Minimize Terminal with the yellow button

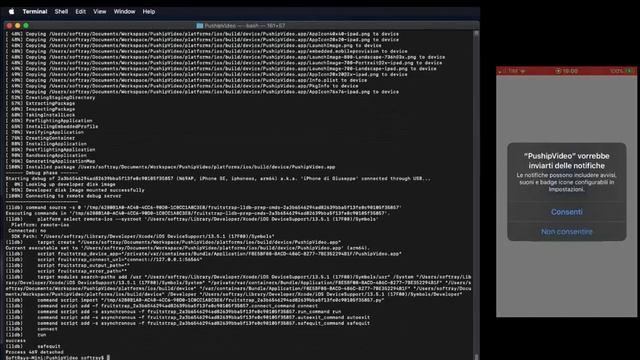point(18,25)
